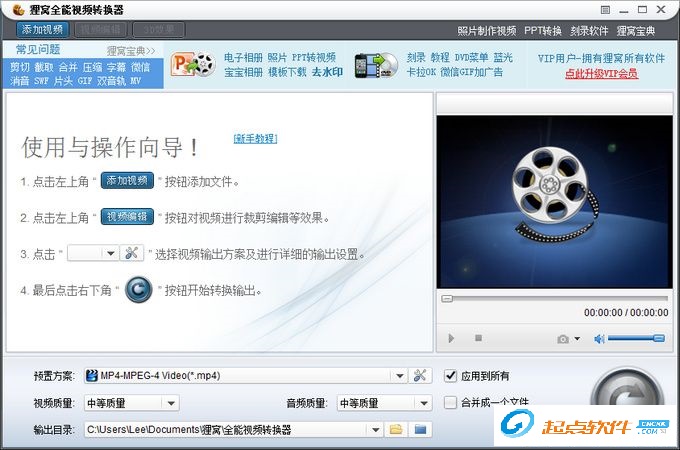Viewport: 680px width, 450px height.
Task: Click the 压缩 FAQ link
Action: (x=92, y=67)
